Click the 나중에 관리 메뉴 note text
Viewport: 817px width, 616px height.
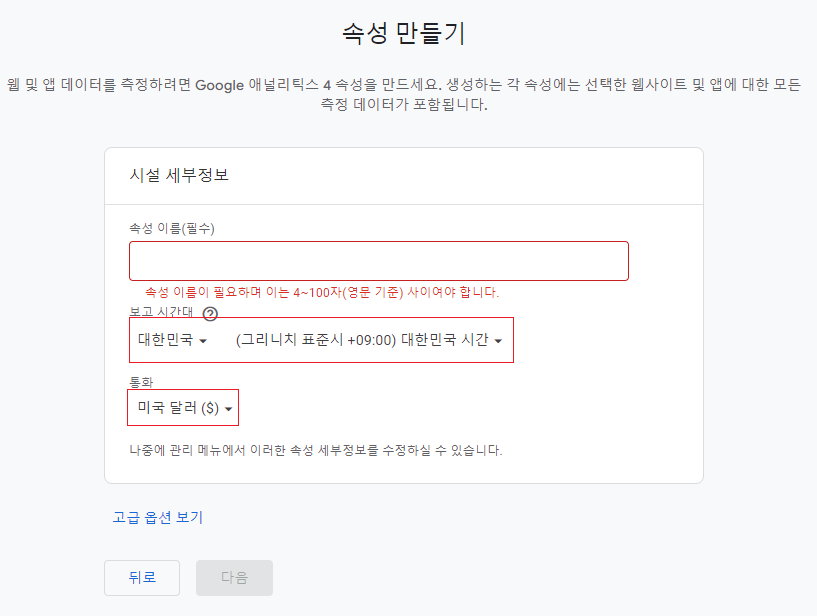point(314,450)
